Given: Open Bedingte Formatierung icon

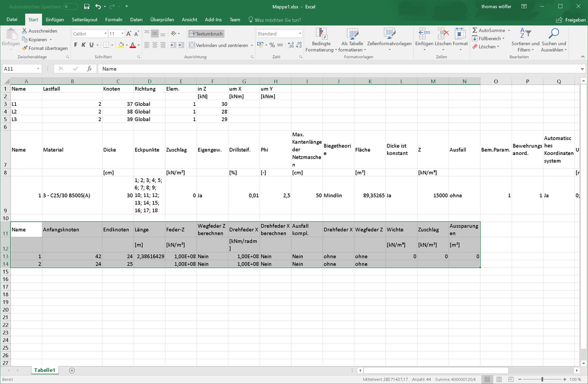Looking at the screenshot, I should point(321,34).
